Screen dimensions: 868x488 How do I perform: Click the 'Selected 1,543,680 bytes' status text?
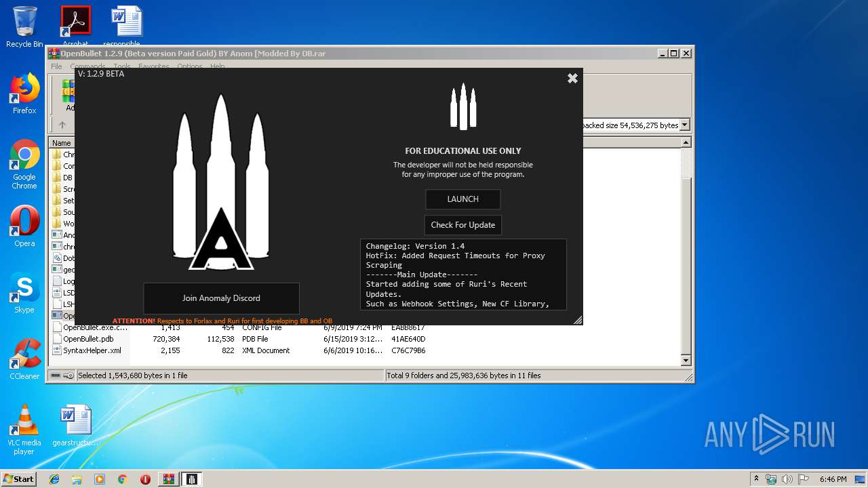tap(133, 375)
